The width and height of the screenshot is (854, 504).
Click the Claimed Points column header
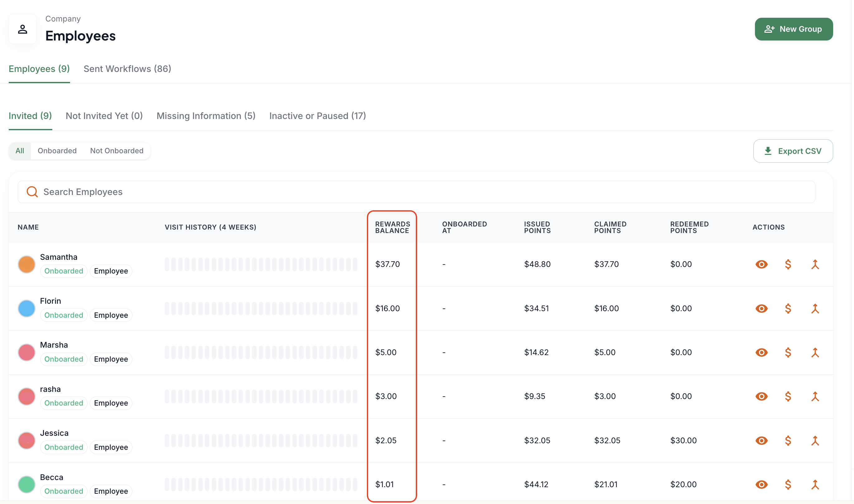[x=610, y=227]
